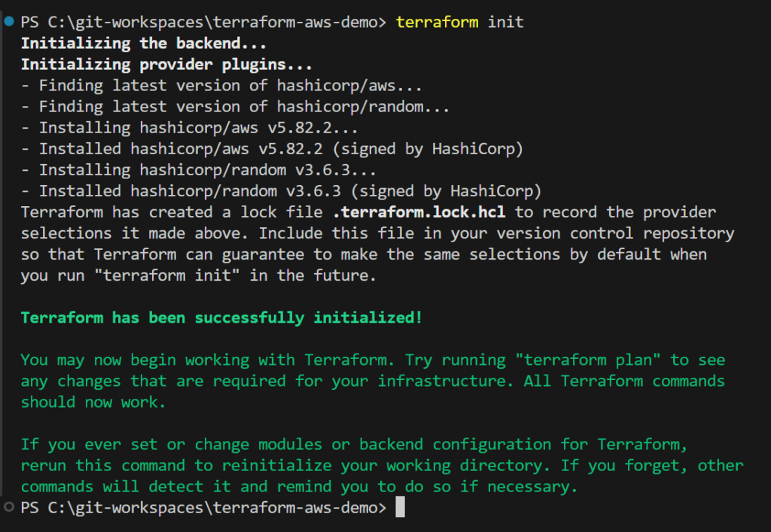This screenshot has height=532, width=771.
Task: Click 'selections it made above' line
Action: [x=378, y=233]
